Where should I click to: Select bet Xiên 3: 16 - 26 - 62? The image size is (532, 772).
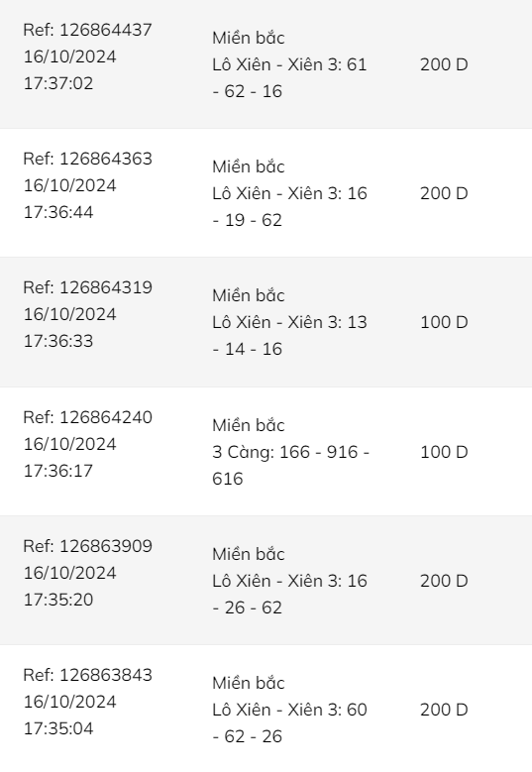coord(289,595)
